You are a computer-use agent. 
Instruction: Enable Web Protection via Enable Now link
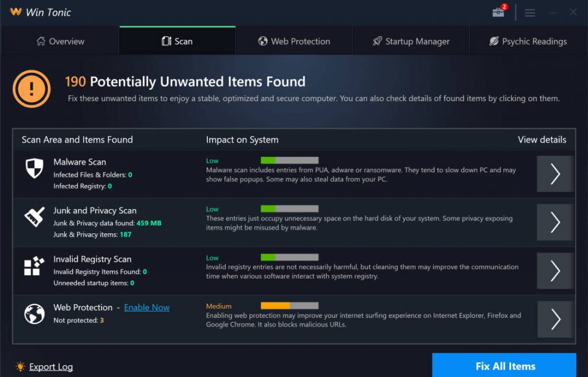coord(146,307)
